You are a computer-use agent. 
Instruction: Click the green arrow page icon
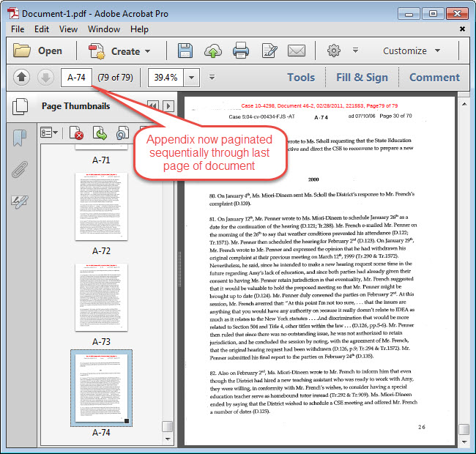[x=100, y=133]
